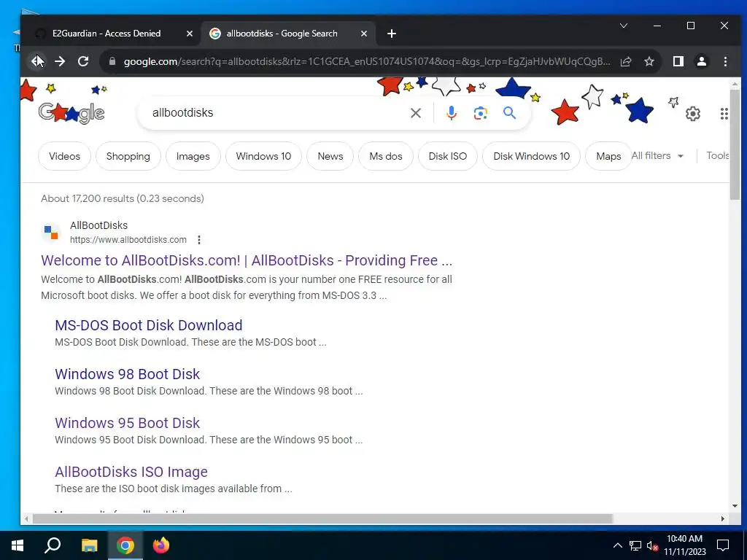Open the muted volume tray icon
This screenshot has height=560, width=747.
coord(652,545)
